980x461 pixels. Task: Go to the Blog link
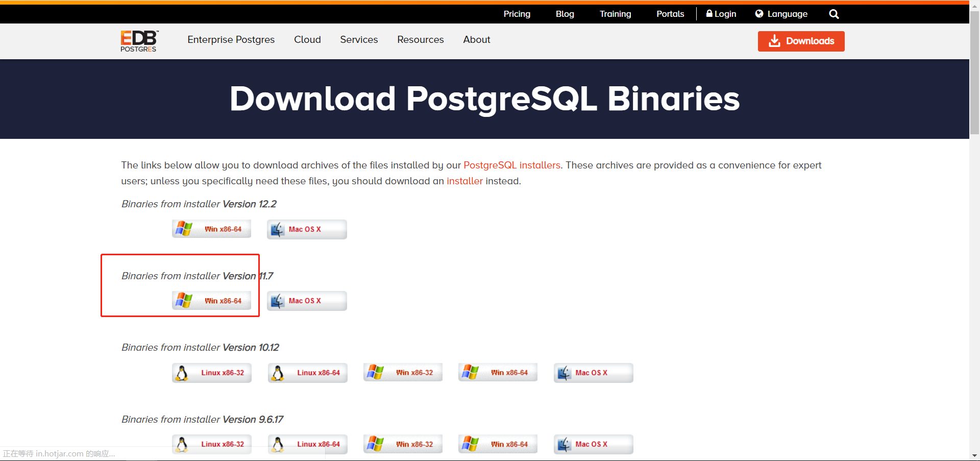(x=565, y=14)
